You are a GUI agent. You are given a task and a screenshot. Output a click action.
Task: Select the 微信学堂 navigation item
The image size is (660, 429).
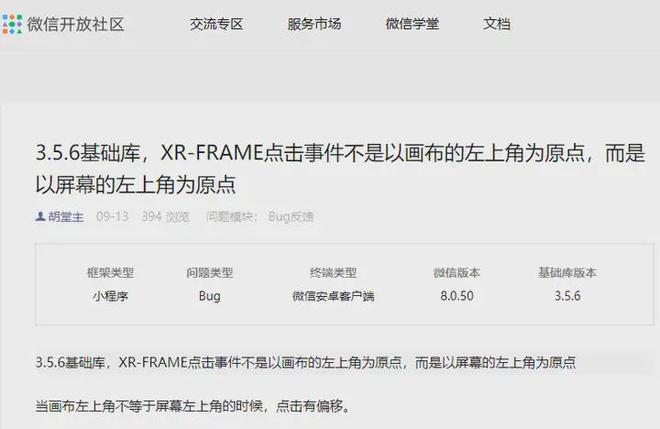[412, 24]
